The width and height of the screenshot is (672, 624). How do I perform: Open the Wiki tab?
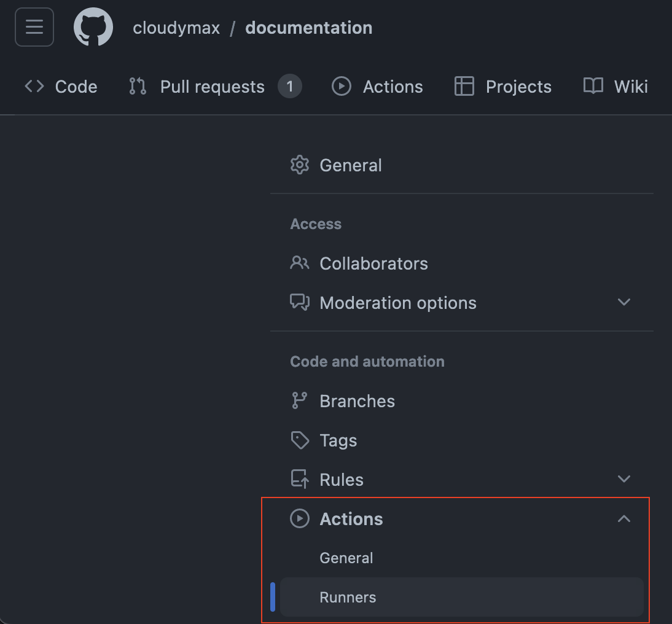point(615,87)
